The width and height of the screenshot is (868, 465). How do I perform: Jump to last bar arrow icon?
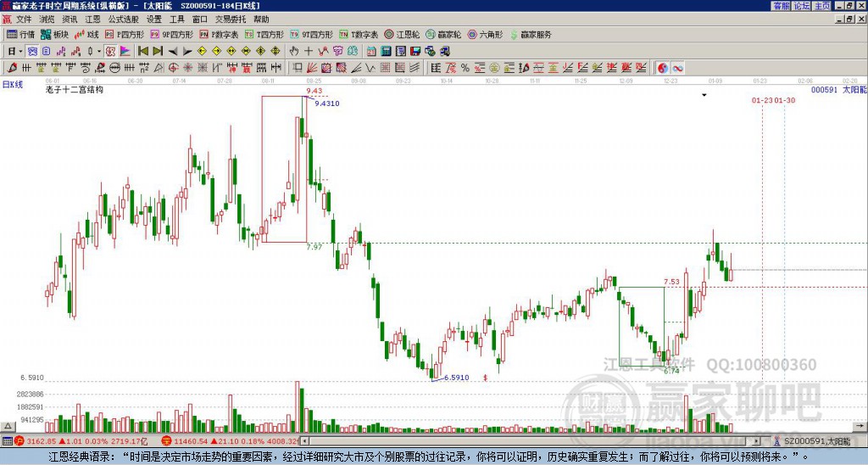(x=158, y=52)
